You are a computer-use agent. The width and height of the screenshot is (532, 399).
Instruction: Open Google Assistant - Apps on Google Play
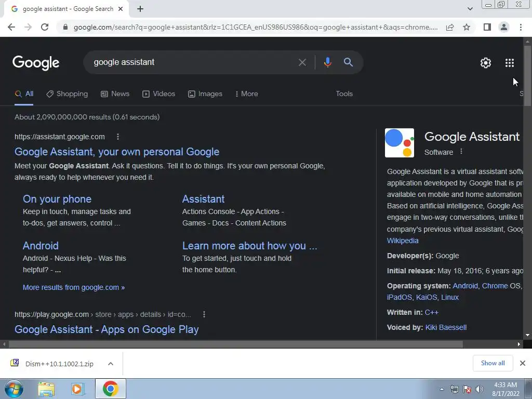[107, 329]
